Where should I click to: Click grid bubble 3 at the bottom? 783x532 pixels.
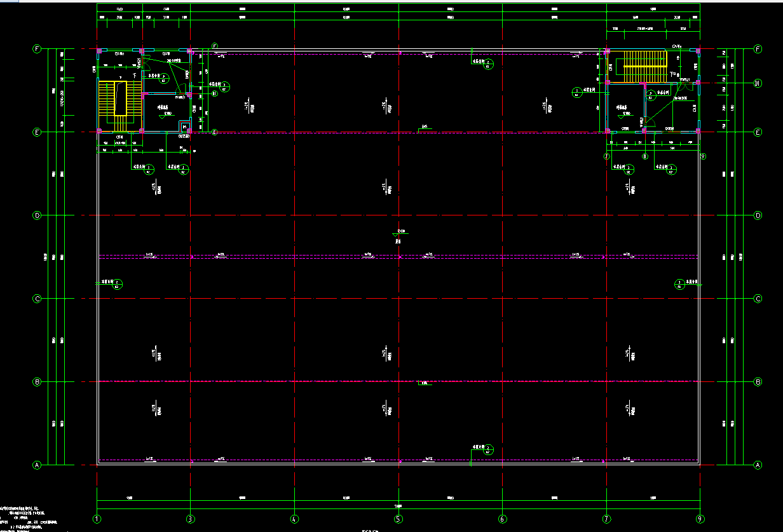[190, 519]
